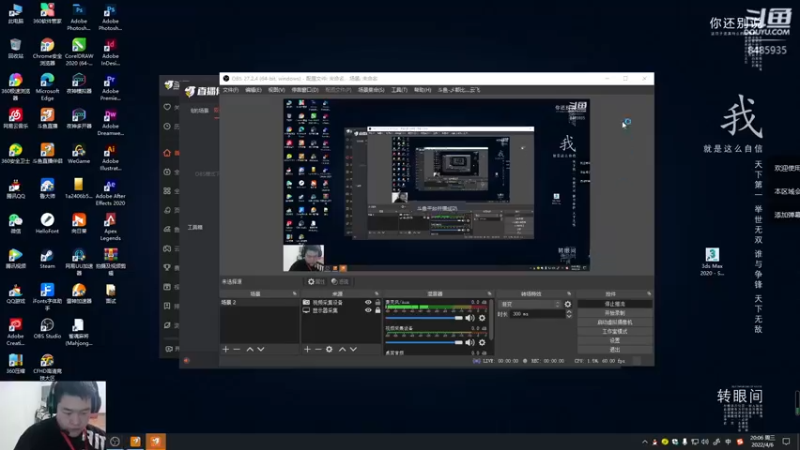Open CorelDRAW 2020 desktop shortcut
The width and height of the screenshot is (800, 450).
(x=79, y=52)
